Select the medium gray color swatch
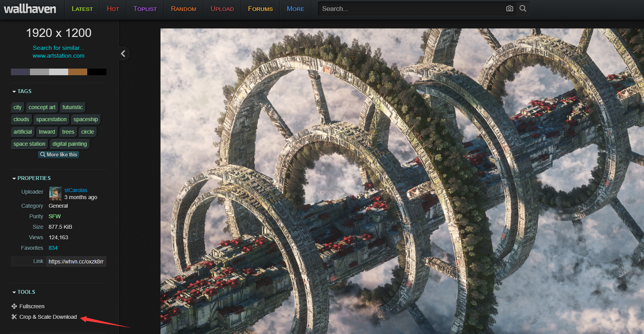644x334 pixels. (x=39, y=72)
